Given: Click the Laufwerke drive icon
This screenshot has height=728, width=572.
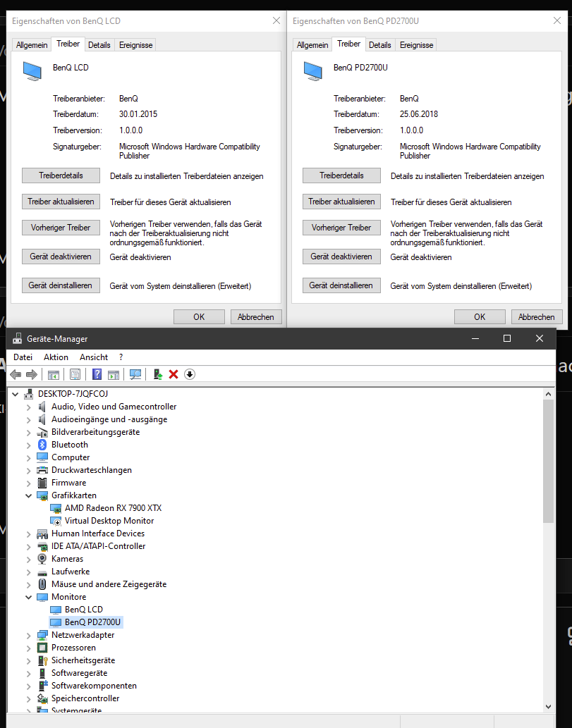Looking at the screenshot, I should 42,572.
